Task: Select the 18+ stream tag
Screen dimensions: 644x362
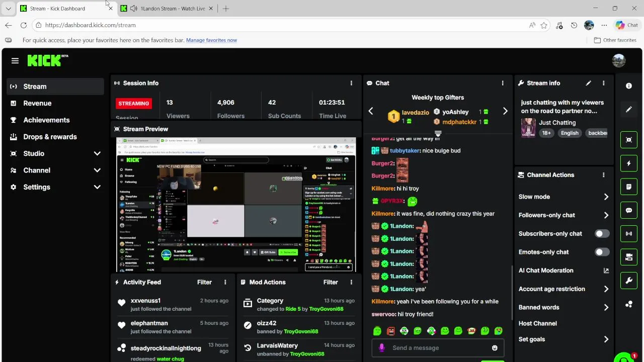Action: click(546, 133)
